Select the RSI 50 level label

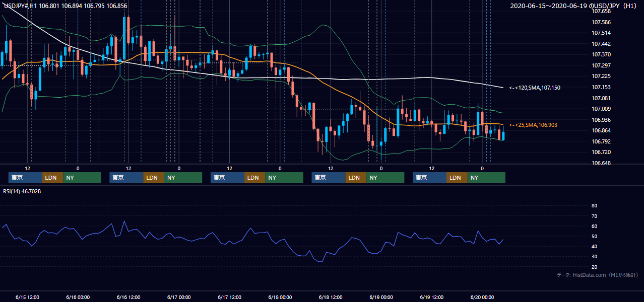[594, 236]
